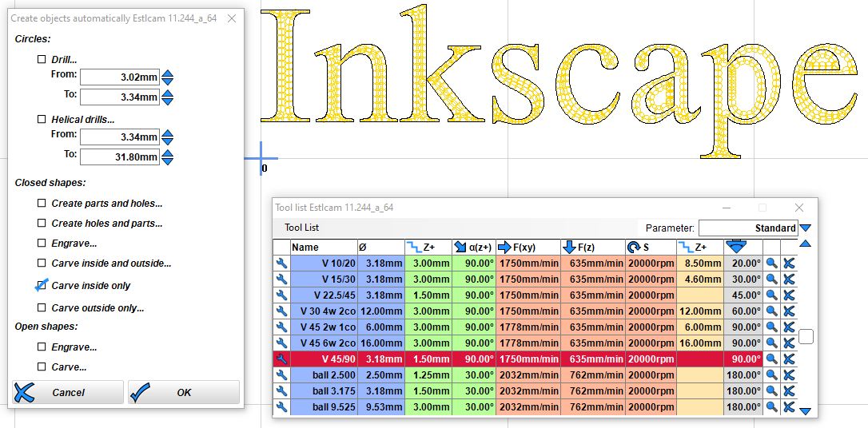
Task: Adjust Helical To 31.80mm stepper
Action: (x=168, y=157)
